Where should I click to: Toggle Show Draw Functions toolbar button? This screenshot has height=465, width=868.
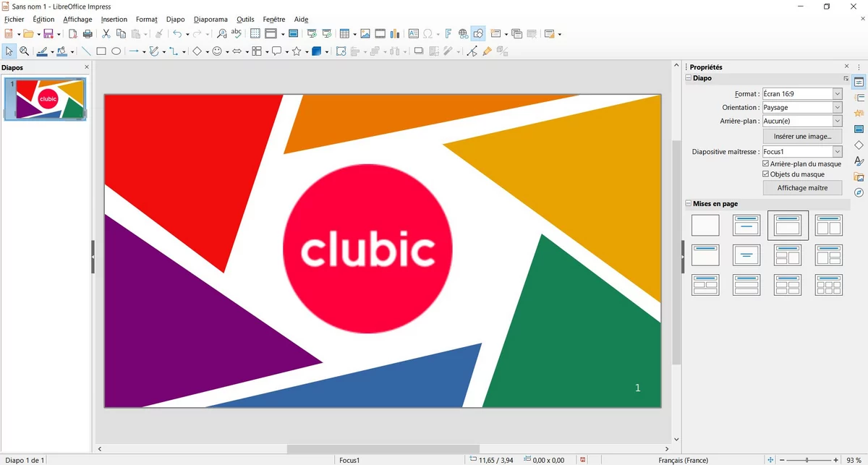[x=477, y=34]
